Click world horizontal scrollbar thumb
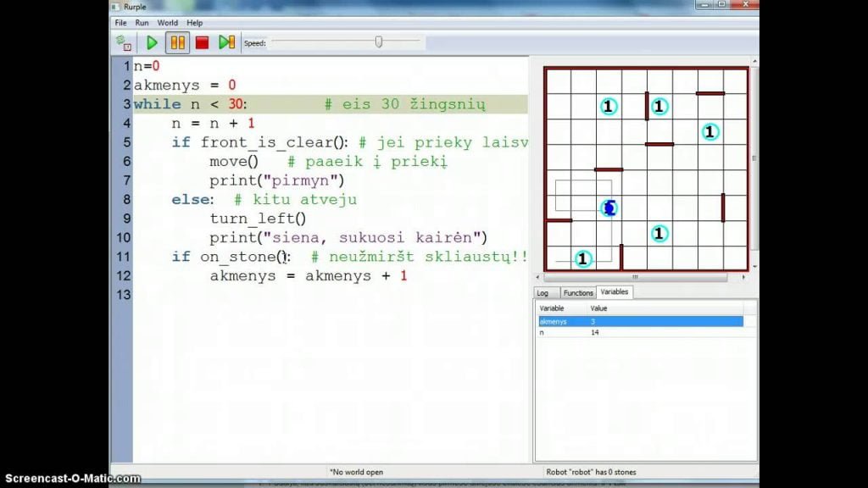 tap(635, 277)
